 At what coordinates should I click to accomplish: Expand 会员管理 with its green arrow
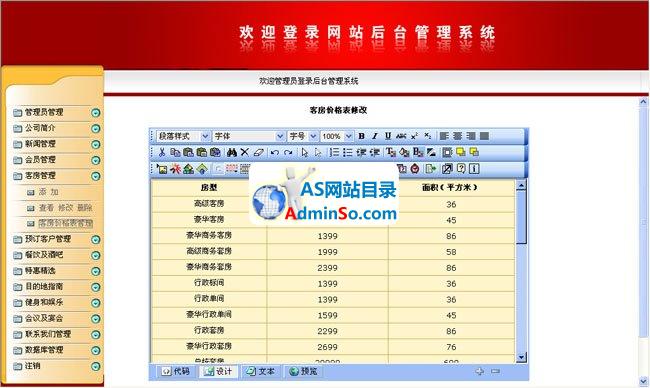click(96, 160)
